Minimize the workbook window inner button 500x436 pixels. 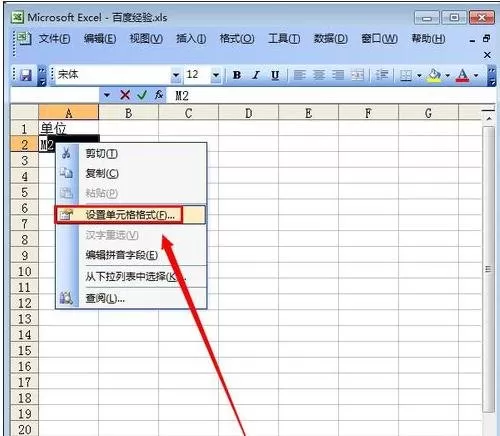[x=472, y=40]
